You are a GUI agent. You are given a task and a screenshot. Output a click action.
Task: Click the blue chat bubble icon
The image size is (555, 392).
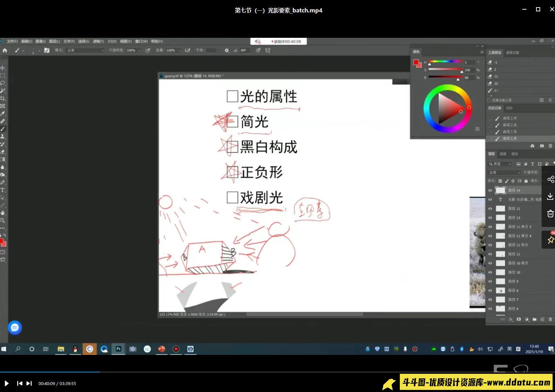15,327
